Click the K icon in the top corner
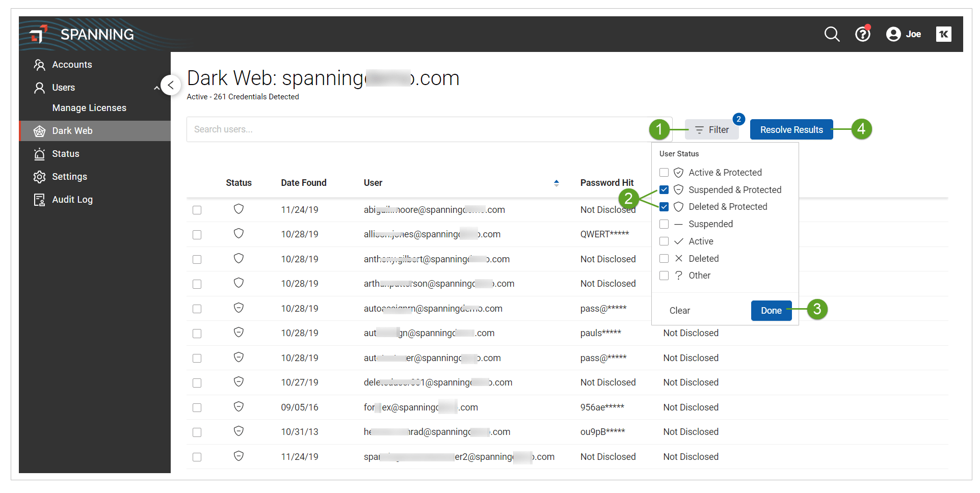The width and height of the screenshot is (980, 493). (x=944, y=34)
